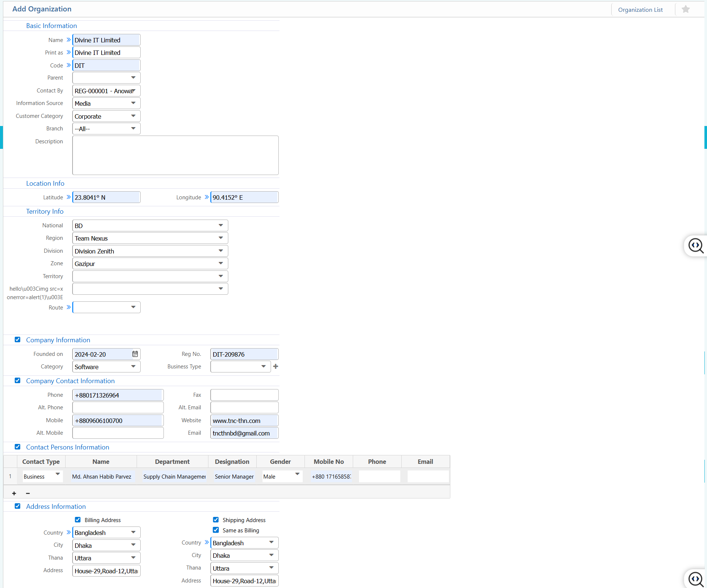Open the Organization List

(640, 9)
